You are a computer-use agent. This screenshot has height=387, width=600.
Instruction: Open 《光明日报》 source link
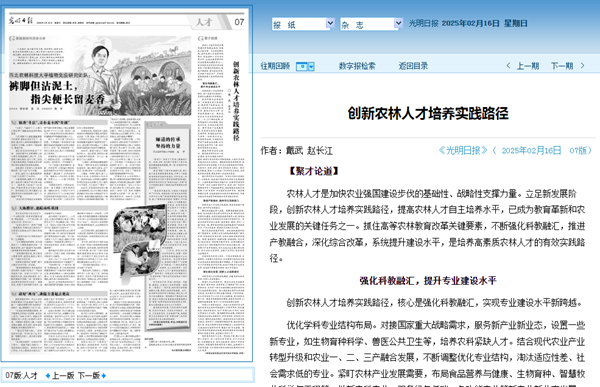(x=463, y=150)
